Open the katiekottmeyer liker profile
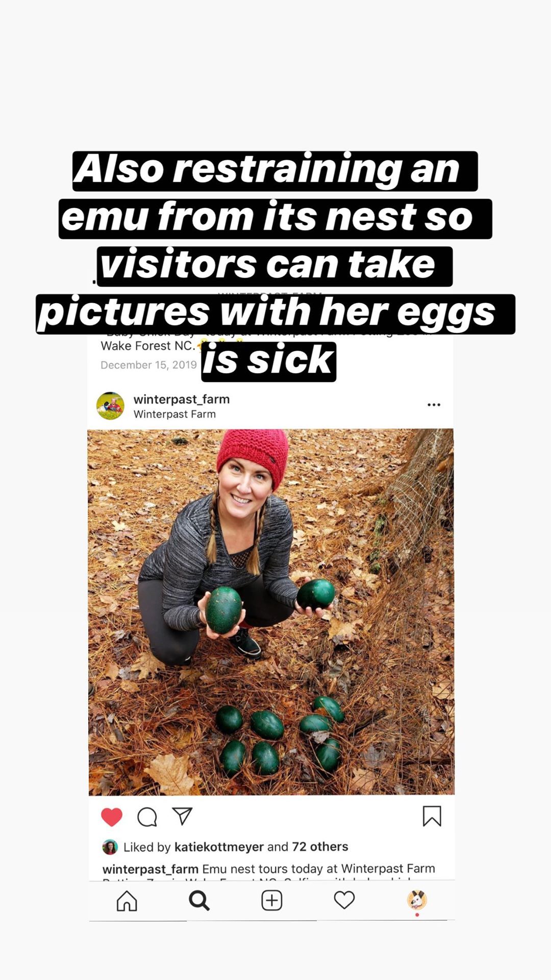Screen dimensions: 551x980 pos(219,847)
